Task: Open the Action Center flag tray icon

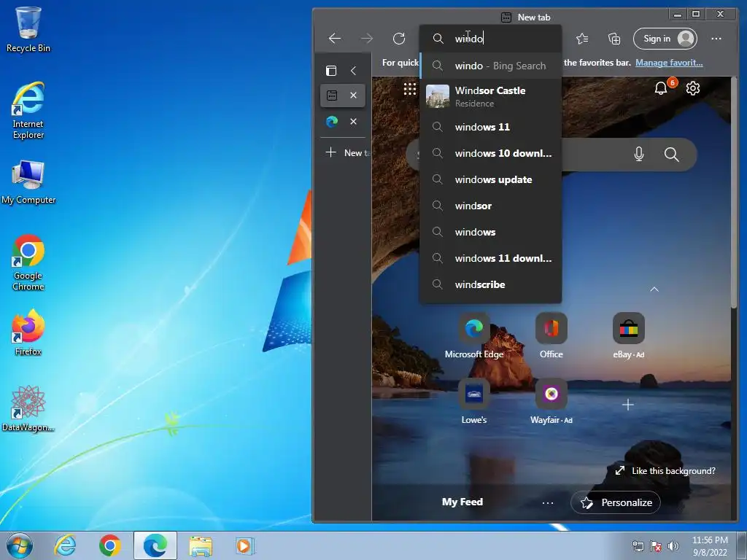Action: coord(656,545)
